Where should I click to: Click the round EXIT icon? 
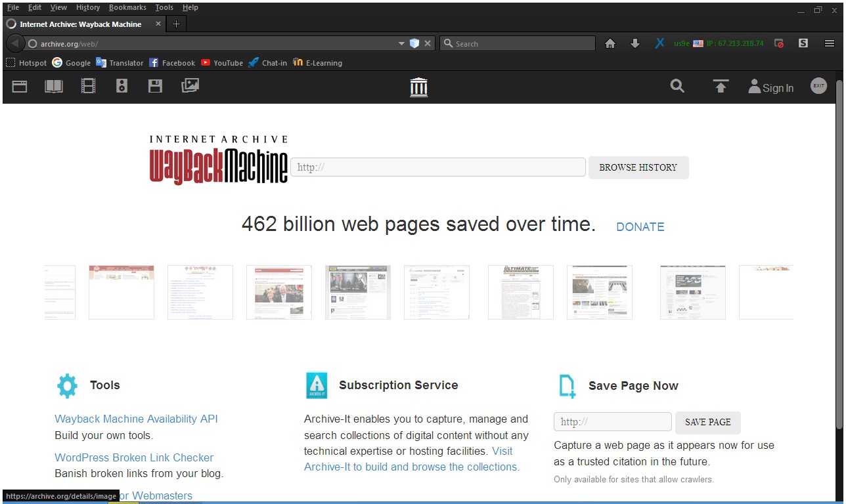point(818,85)
